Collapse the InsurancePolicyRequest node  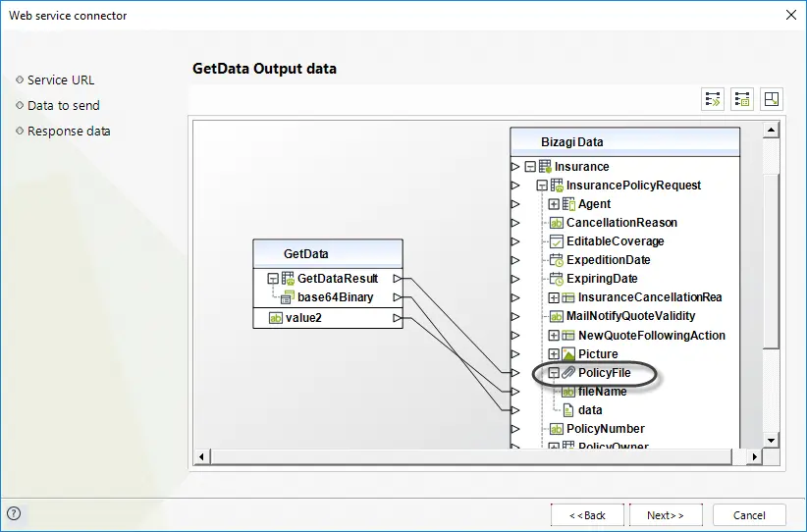click(542, 186)
